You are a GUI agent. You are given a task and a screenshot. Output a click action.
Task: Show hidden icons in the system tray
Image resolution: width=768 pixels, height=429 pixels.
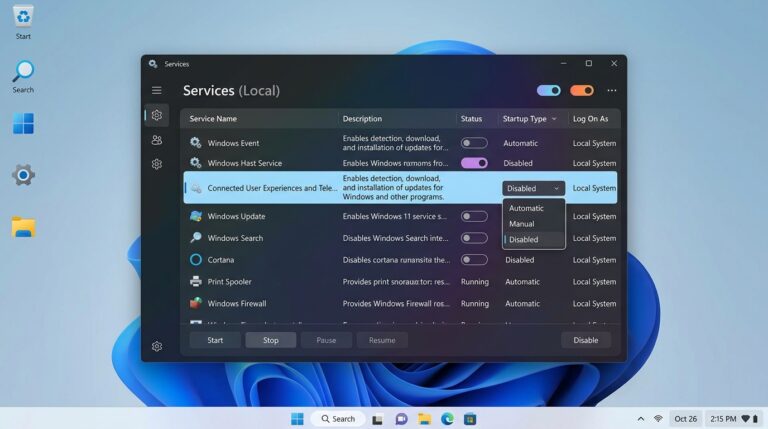point(641,419)
